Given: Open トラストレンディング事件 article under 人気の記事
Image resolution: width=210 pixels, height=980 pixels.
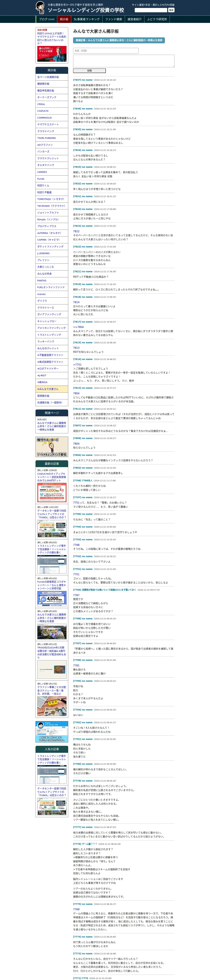Looking at the screenshot, I should tap(52, 759).
